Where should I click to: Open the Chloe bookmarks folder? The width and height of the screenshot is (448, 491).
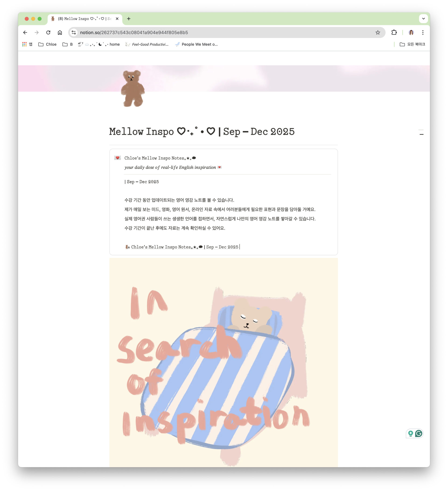click(48, 44)
